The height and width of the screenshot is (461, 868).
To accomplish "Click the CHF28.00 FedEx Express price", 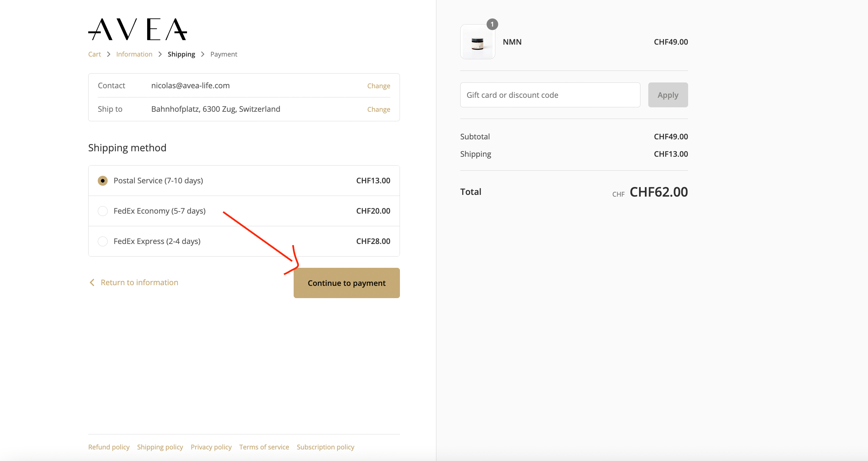I will pos(373,241).
